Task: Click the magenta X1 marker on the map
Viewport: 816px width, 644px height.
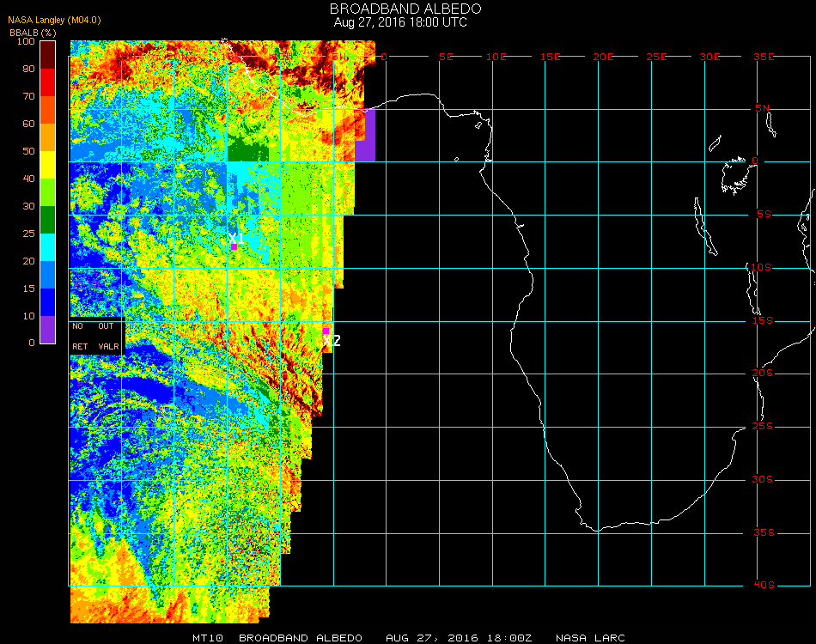Action: pos(234,246)
